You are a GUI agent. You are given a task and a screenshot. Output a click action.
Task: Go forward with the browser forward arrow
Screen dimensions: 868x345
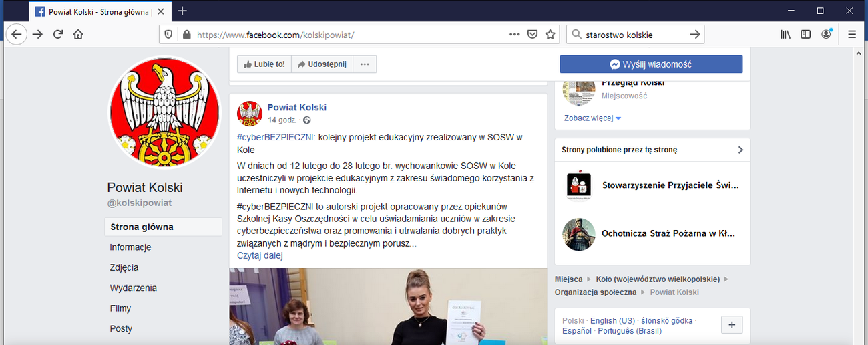[37, 34]
